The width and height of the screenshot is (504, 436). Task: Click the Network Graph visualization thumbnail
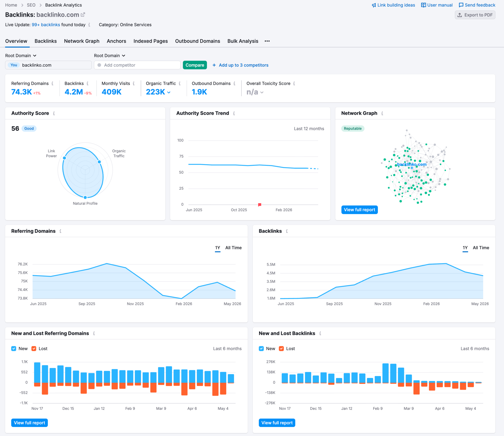tap(416, 167)
